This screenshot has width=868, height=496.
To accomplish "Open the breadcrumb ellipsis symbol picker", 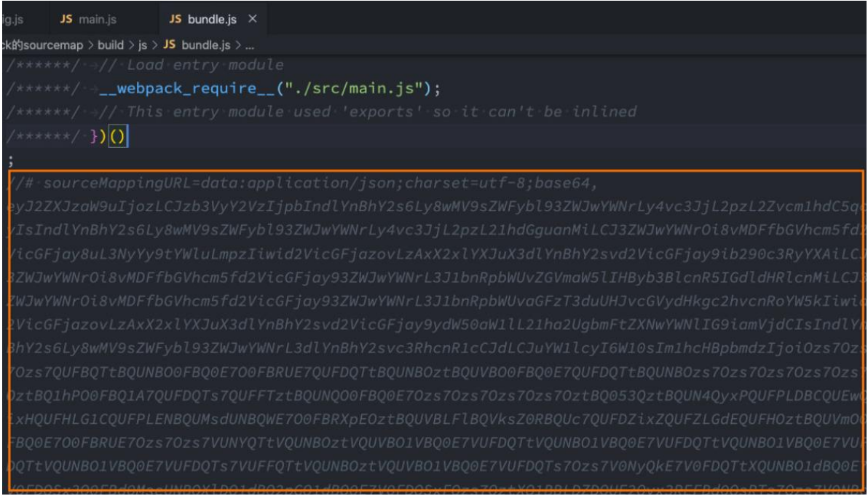I will 246,47.
